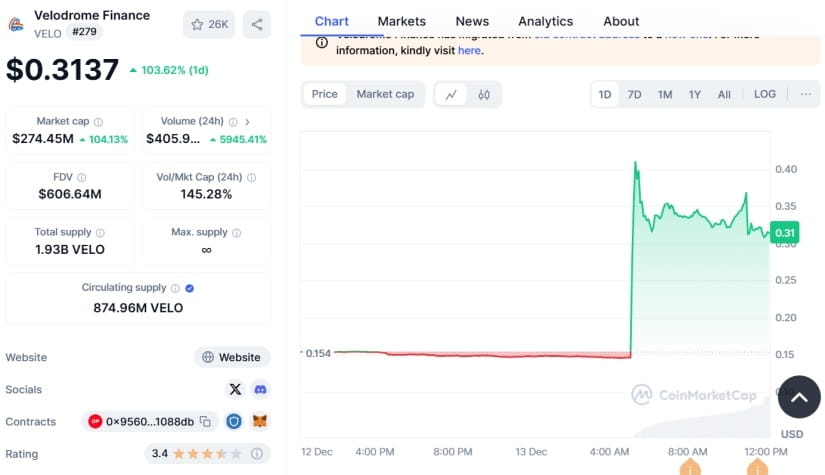
Task: Set chart range to 1D
Action: click(x=605, y=95)
